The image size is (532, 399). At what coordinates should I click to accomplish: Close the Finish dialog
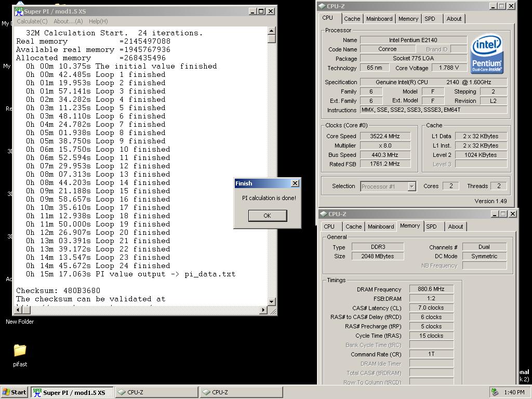coord(295,183)
